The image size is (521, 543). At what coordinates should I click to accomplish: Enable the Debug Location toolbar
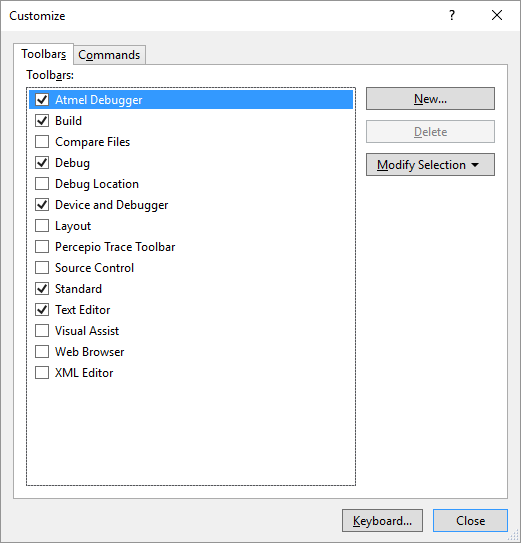click(42, 184)
